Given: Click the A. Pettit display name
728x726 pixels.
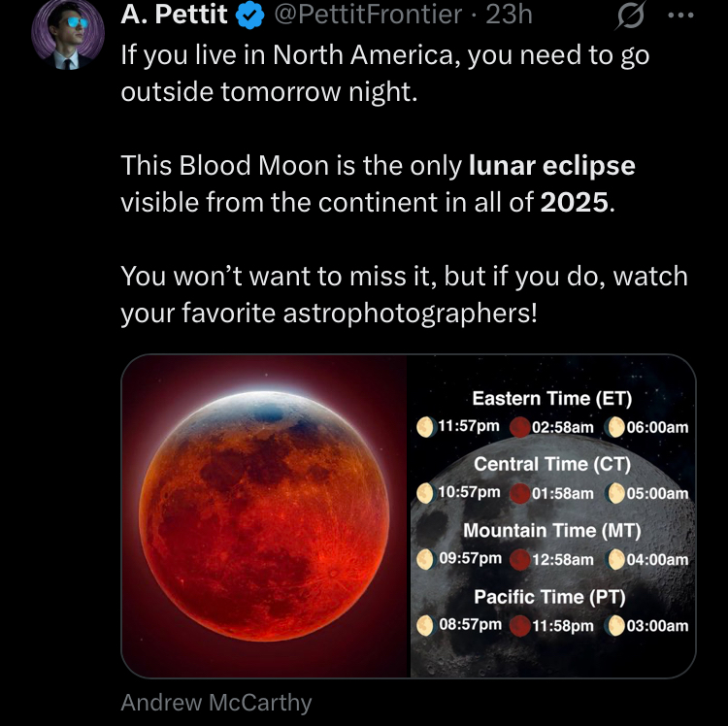Looking at the screenshot, I should pos(174,15).
